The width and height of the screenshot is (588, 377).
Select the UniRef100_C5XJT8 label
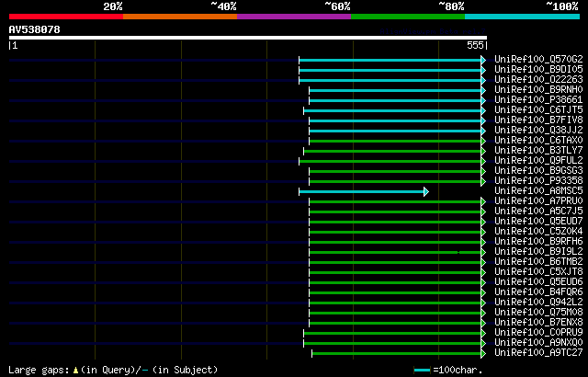538,272
